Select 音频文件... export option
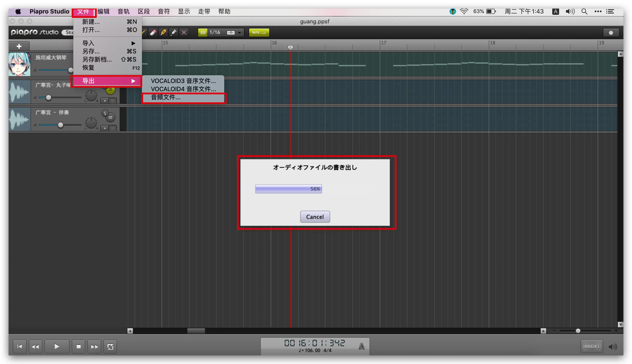 (183, 97)
